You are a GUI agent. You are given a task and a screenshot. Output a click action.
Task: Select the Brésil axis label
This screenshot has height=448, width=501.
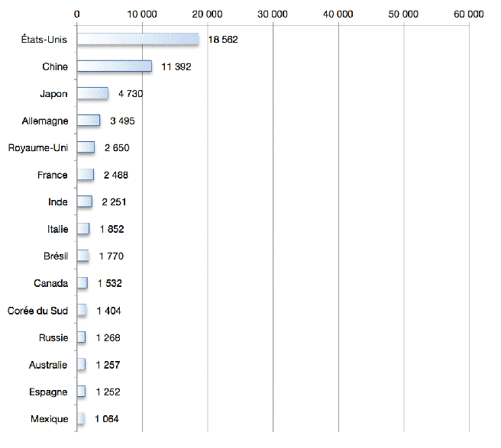(56, 256)
